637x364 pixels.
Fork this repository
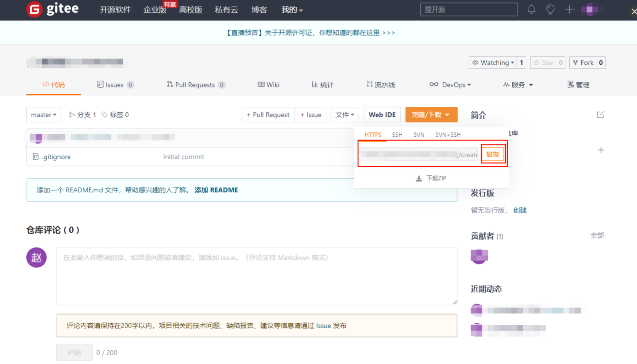pos(583,62)
